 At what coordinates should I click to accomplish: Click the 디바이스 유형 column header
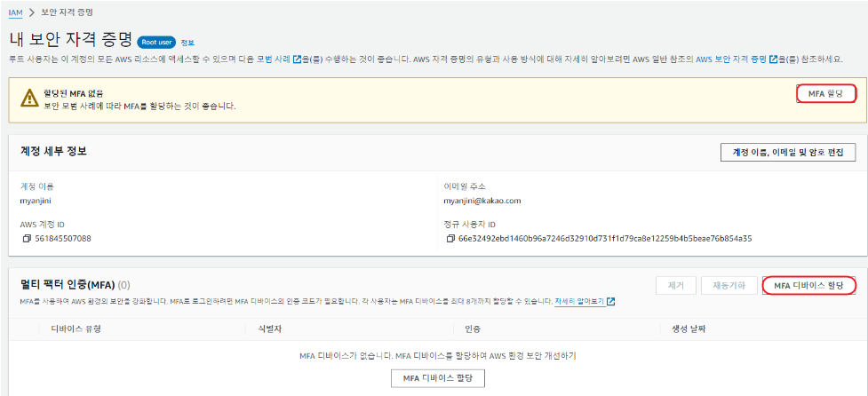click(x=76, y=329)
